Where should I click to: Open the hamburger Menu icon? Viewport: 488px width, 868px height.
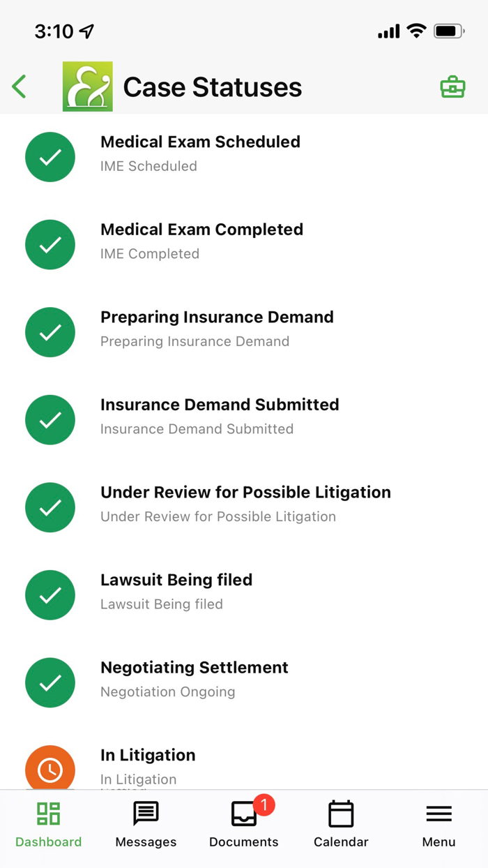point(439,813)
